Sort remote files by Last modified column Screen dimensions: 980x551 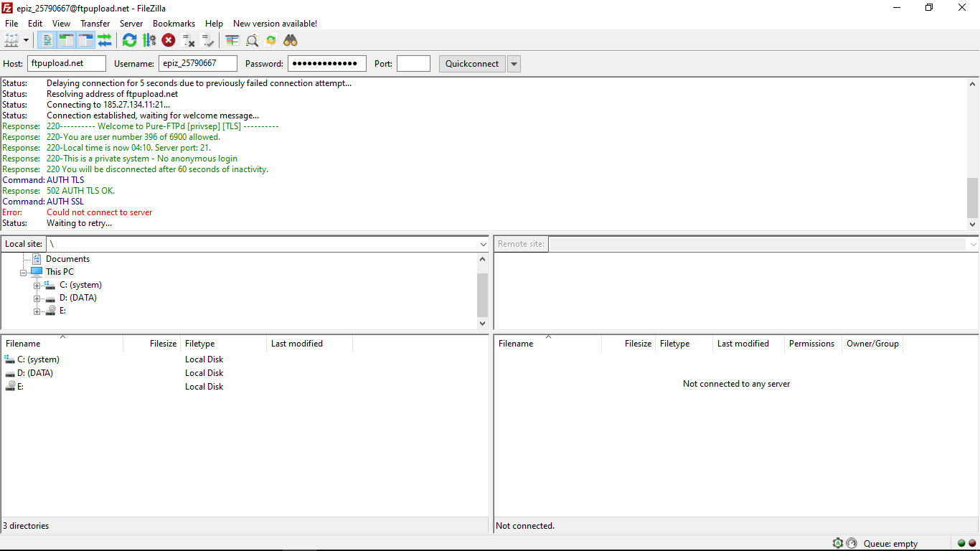click(749, 344)
